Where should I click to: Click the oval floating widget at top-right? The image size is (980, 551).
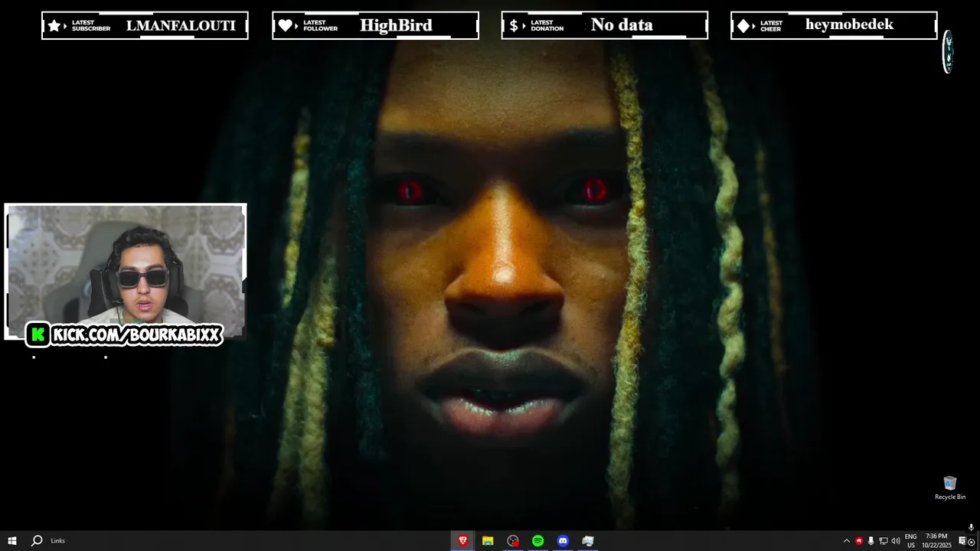(x=948, y=52)
